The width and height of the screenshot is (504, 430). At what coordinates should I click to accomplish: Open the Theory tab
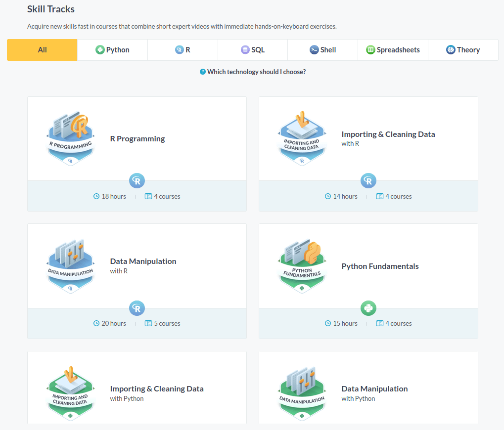point(463,50)
